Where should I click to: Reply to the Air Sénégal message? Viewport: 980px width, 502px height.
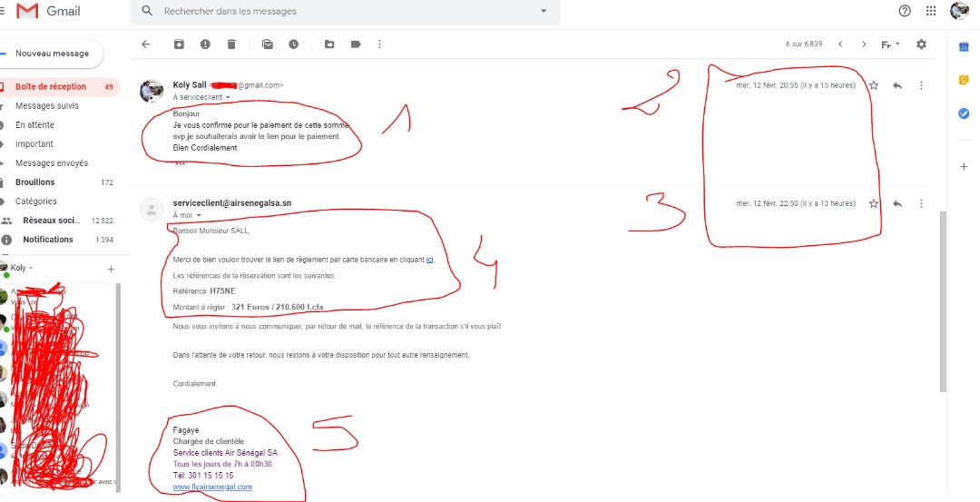click(x=897, y=203)
